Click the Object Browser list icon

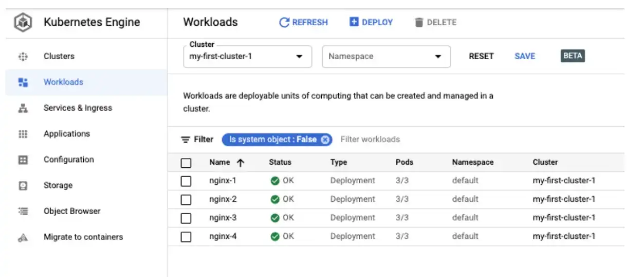(23, 211)
